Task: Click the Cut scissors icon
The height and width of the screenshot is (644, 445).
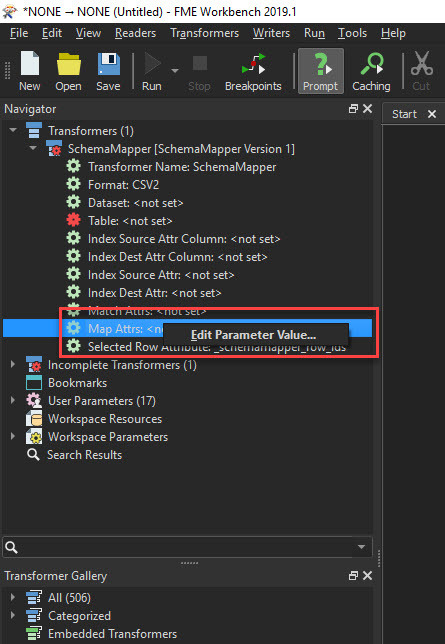Action: tap(422, 63)
